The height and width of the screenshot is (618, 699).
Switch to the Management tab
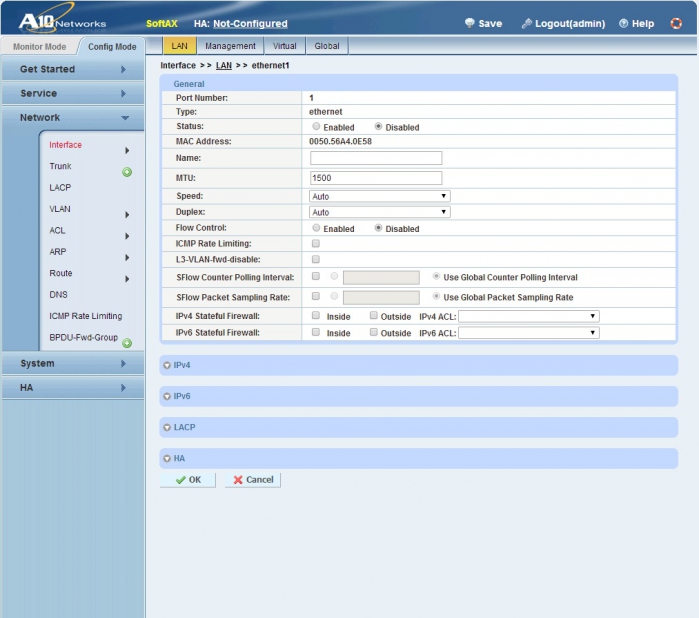[x=230, y=46]
